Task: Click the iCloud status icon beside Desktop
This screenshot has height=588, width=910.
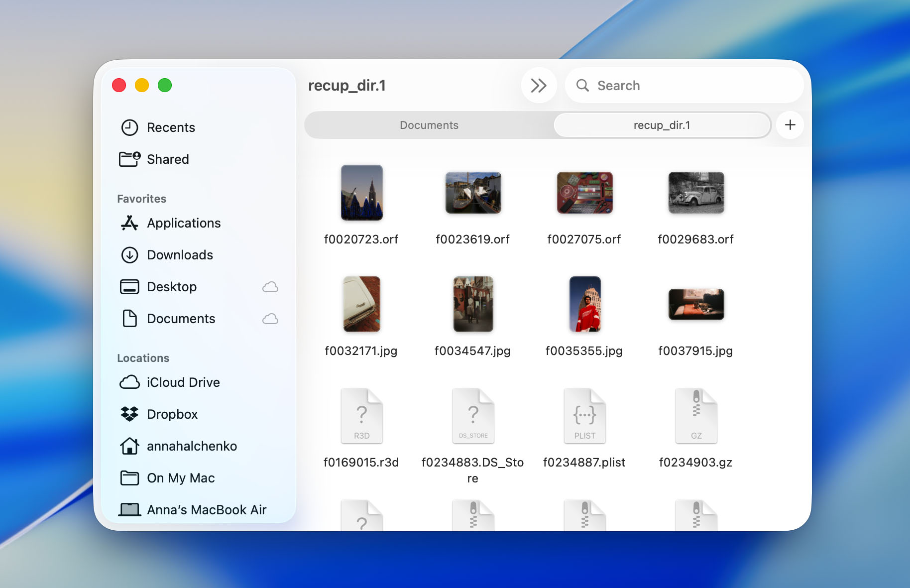Action: tap(270, 287)
